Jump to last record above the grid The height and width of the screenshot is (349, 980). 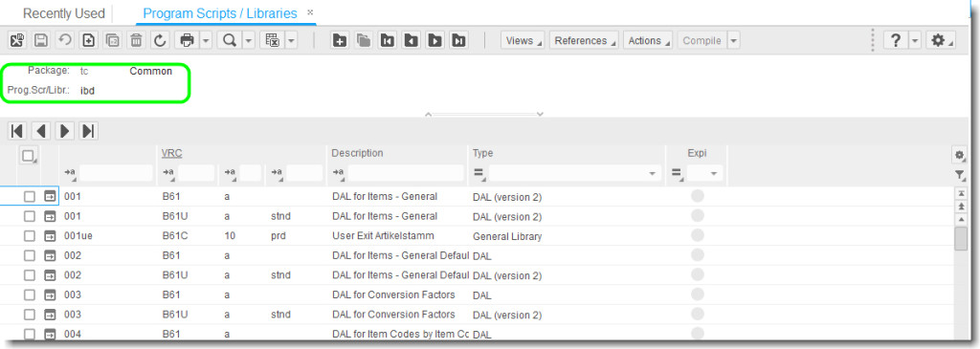click(x=88, y=130)
